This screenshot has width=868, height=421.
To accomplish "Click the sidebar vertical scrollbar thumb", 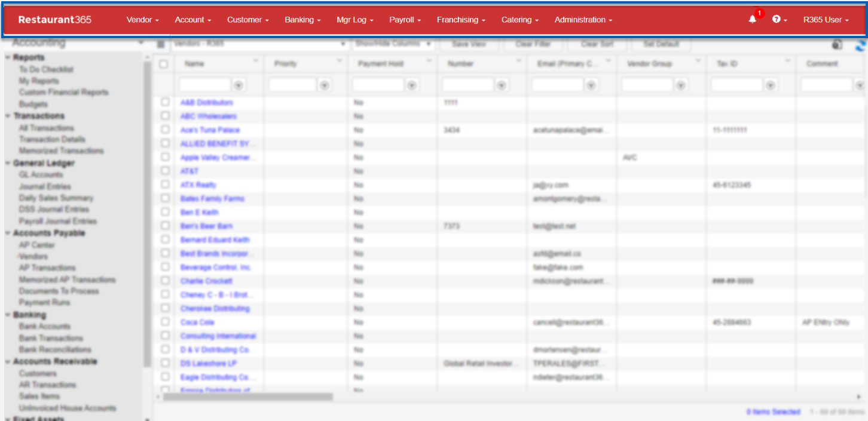I will [x=147, y=214].
